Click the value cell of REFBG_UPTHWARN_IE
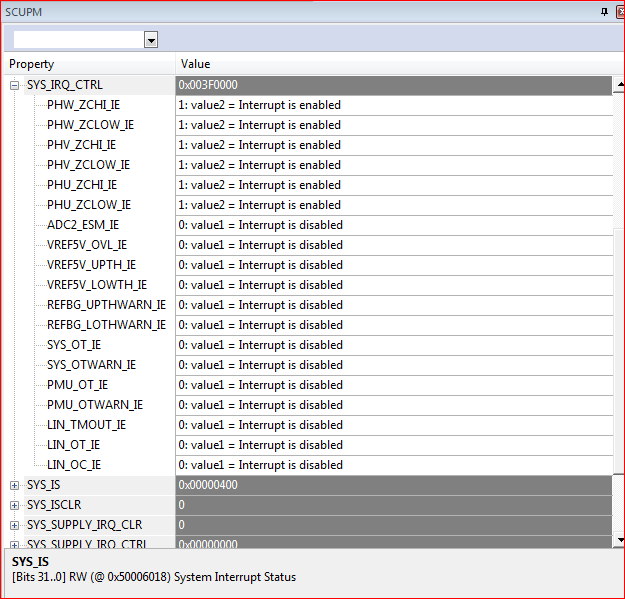This screenshot has width=625, height=599. click(x=394, y=305)
